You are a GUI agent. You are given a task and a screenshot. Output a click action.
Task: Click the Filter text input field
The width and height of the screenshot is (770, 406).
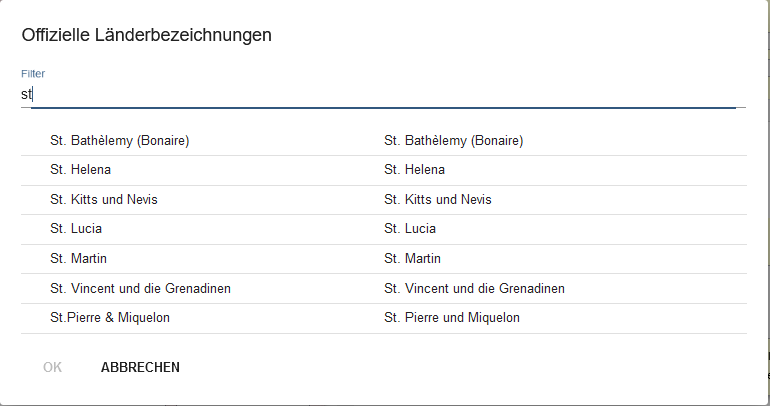coord(383,94)
